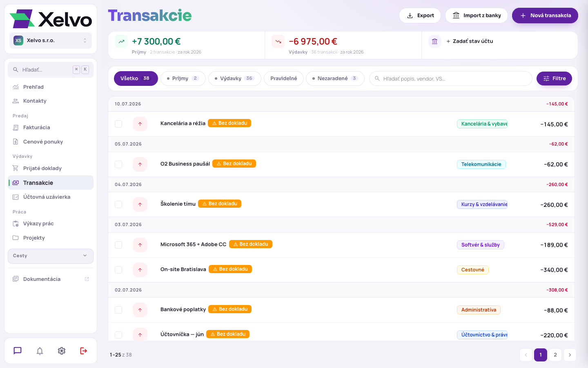Open Fakturácia in sidebar
Viewport: 588px width, 368px height.
(x=51, y=128)
